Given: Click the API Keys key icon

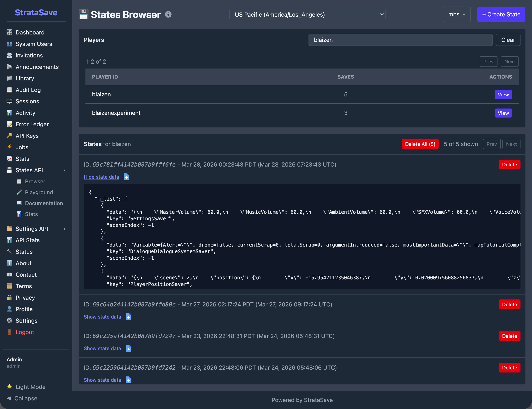Looking at the screenshot, I should coord(9,136).
